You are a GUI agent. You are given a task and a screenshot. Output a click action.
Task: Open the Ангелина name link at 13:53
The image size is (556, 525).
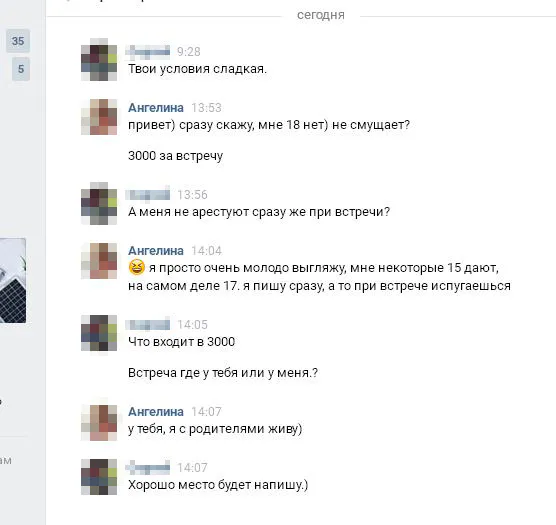coord(156,107)
